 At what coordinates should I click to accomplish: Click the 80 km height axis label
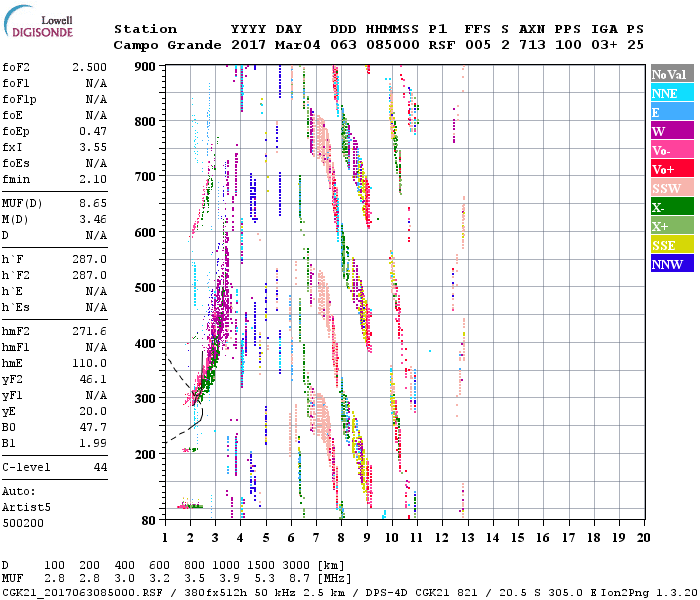(x=148, y=521)
